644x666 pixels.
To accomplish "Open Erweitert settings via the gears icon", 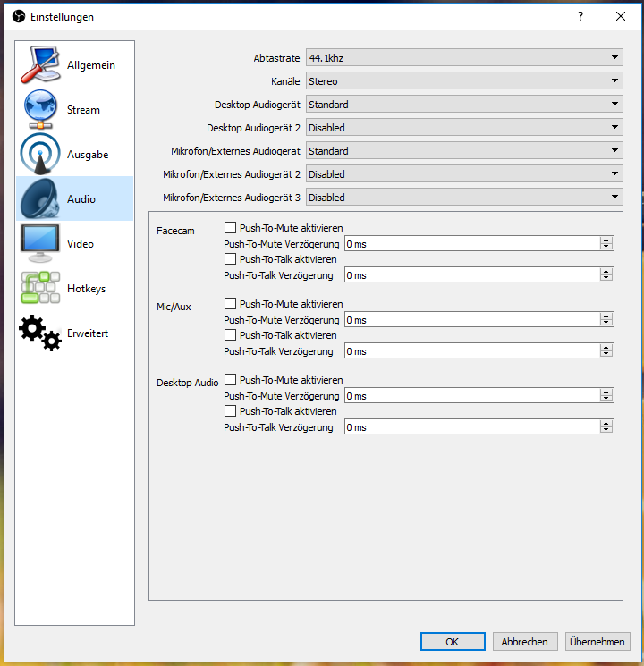I will pos(39,333).
